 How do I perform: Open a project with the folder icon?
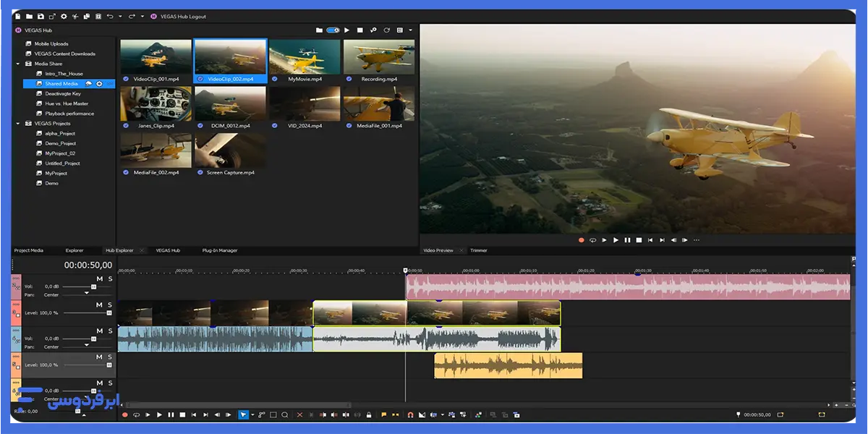click(29, 16)
